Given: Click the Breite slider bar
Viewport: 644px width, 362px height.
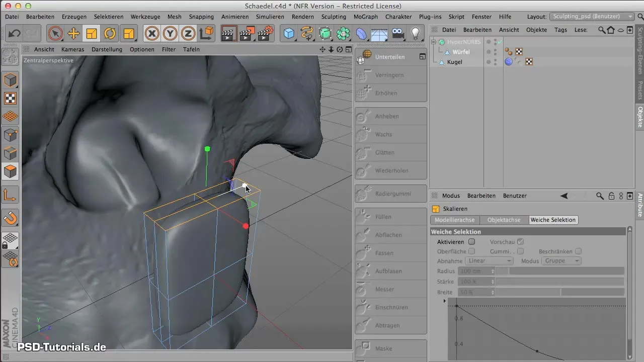Looking at the screenshot, I should pyautogui.click(x=560, y=292).
